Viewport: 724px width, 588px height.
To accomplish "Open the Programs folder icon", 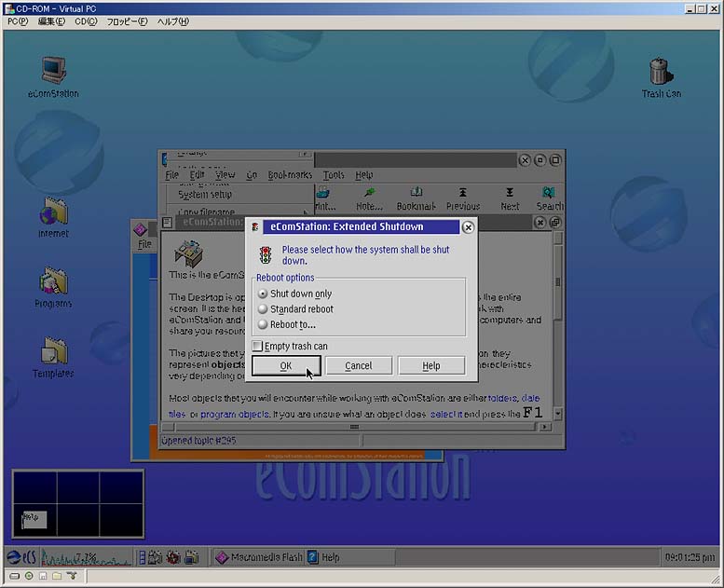I will (x=53, y=287).
